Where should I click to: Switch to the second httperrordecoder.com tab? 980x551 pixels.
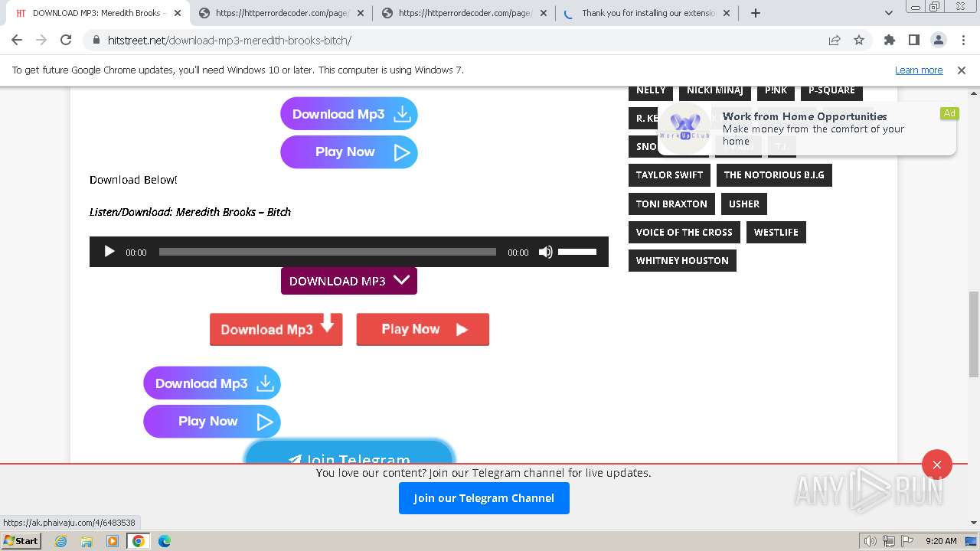[463, 13]
